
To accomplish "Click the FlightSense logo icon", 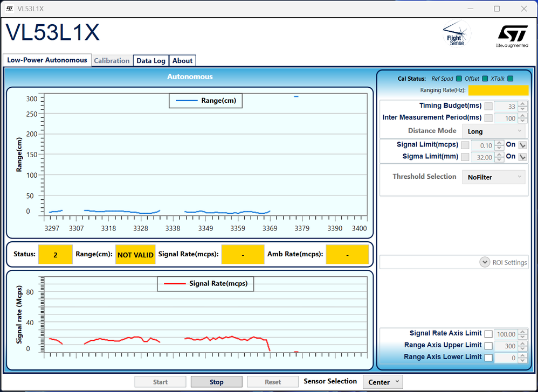I will [x=456, y=33].
